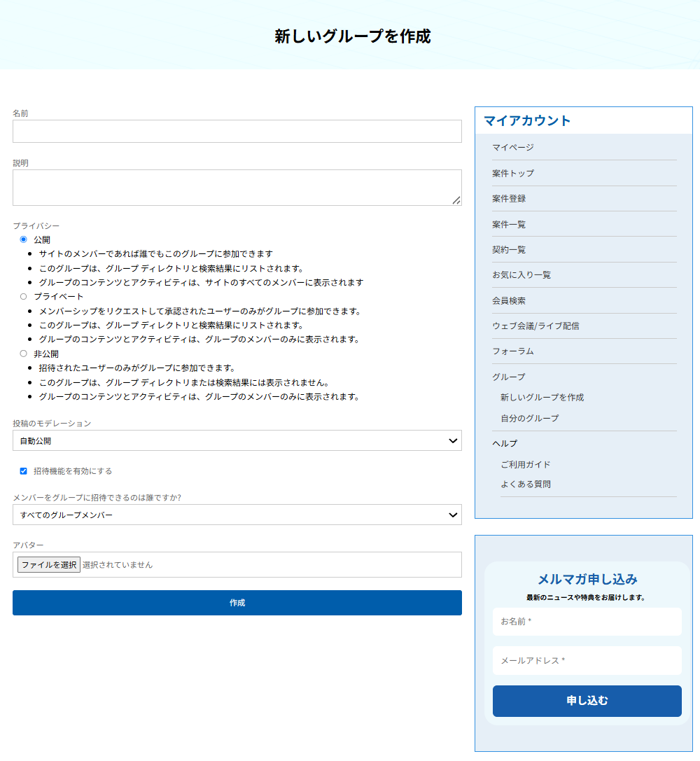
Task: Click the メールアドレス newsletter input field
Action: (587, 660)
